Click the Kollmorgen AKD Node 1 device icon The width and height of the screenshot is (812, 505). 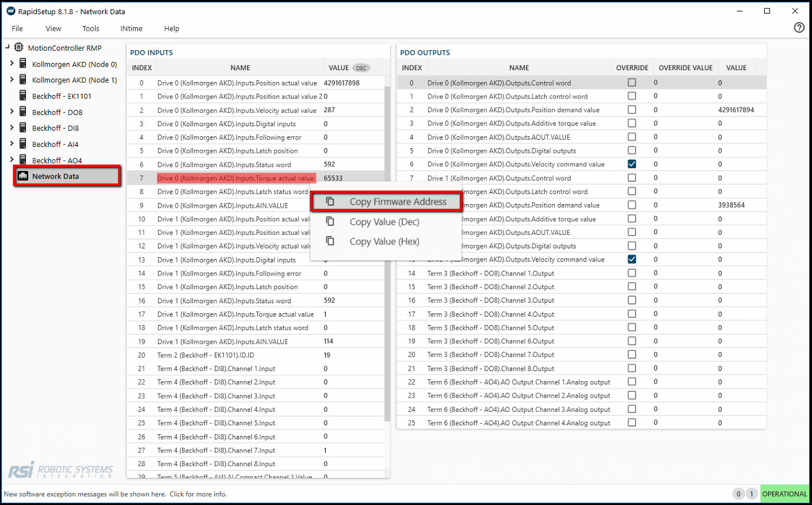(x=23, y=80)
